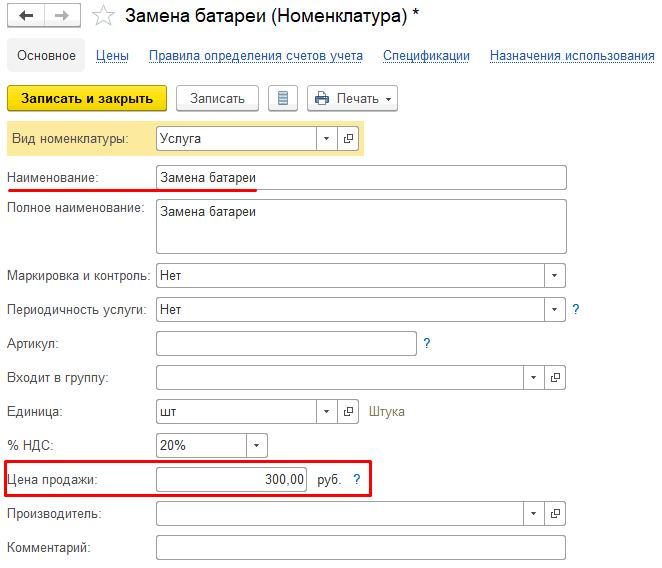The width and height of the screenshot is (662, 568).
Task: Click the Цена продажи value 300,00
Action: point(284,479)
